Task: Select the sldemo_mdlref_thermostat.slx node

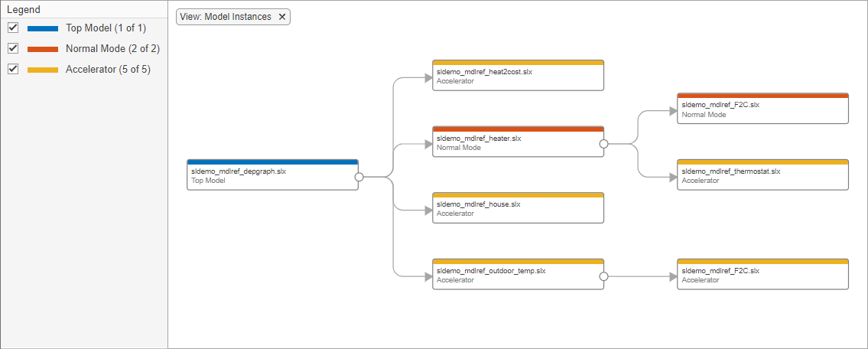Action: coord(762,176)
